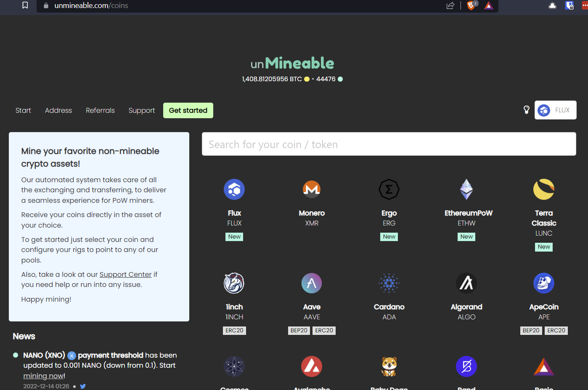Viewport: 588px width, 390px height.
Task: Click the 1,408.81205956 BTC stat
Action: (272, 79)
